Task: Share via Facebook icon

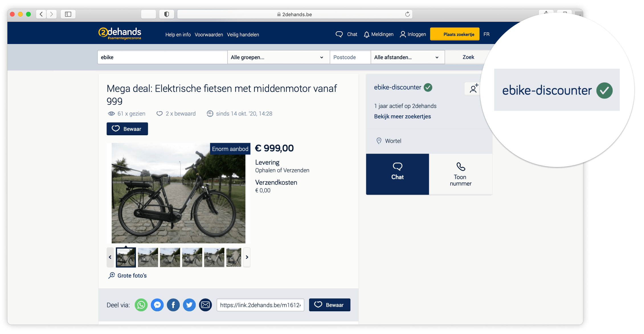Action: point(173,305)
